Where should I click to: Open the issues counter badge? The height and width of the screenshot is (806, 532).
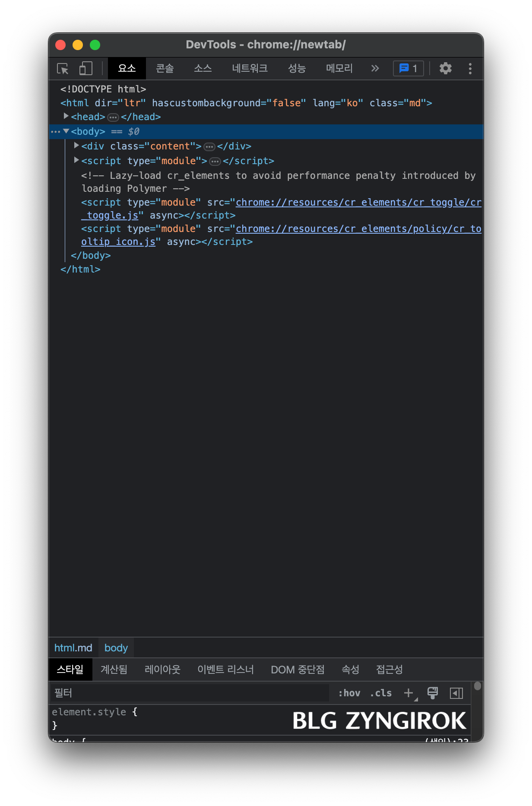(x=408, y=68)
